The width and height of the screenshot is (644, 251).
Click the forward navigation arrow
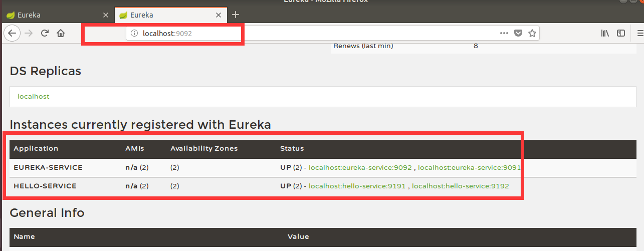(29, 33)
